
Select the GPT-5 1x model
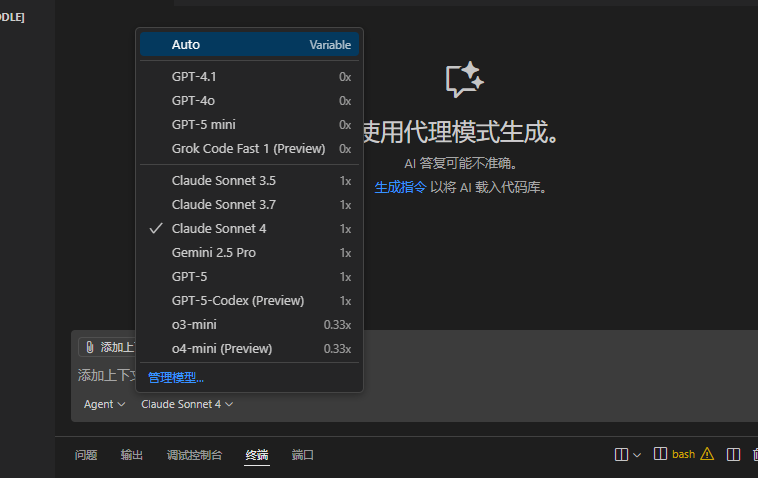[x=249, y=276]
